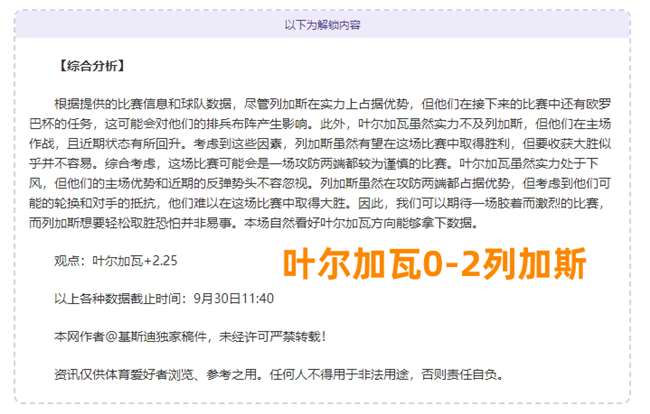Viewport: 650px width, 414px height.
Task: Click the paragraph line starting '风，但他们的主场优势'
Action: point(320,183)
